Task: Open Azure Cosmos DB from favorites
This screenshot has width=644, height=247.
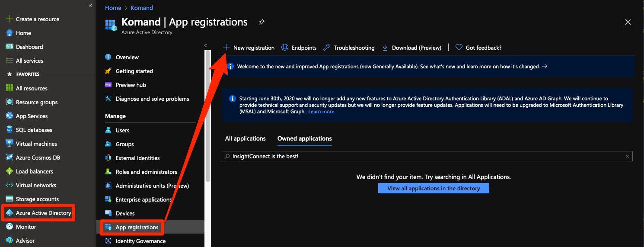Action: 38,157
